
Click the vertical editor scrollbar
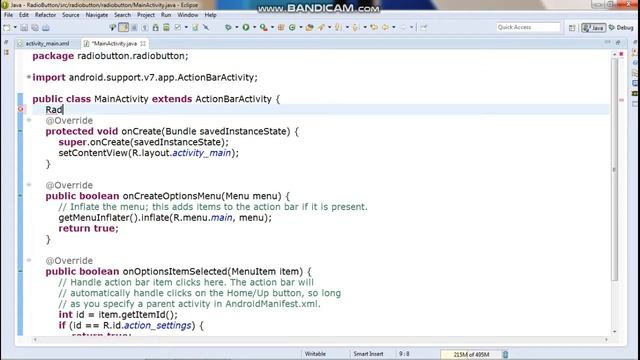(614, 169)
